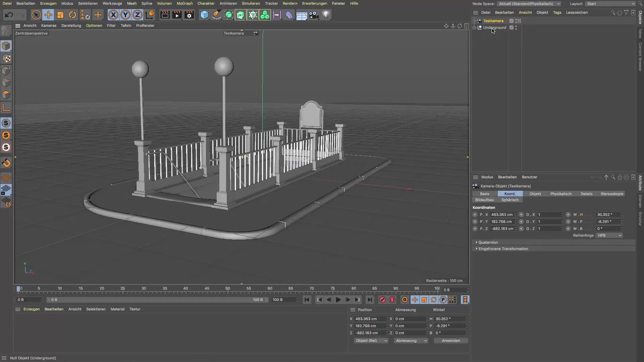Viewport: 644px width, 362px height.
Task: Activate the Move tool
Action: coord(48,15)
